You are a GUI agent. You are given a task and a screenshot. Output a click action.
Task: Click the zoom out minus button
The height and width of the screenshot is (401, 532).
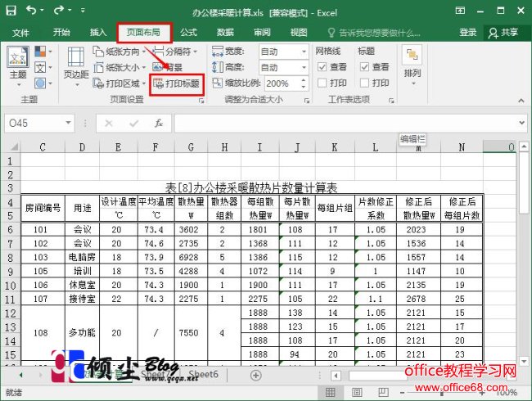(x=403, y=393)
